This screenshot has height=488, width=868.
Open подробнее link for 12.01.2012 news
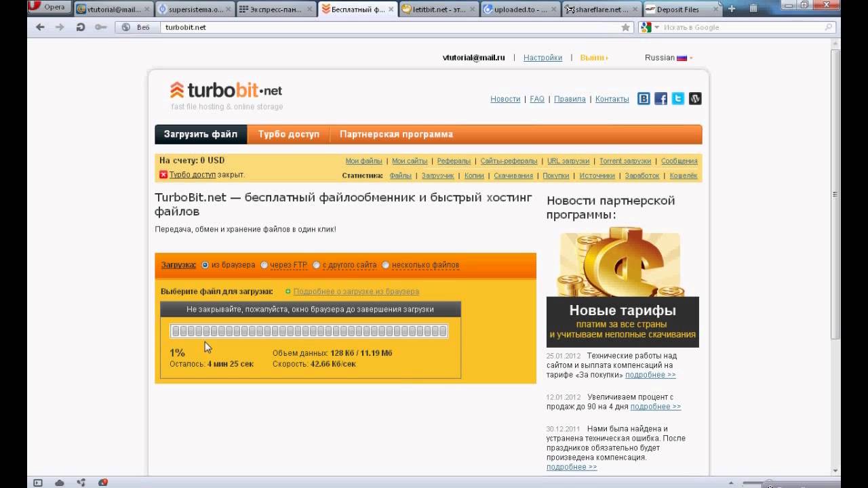point(656,407)
